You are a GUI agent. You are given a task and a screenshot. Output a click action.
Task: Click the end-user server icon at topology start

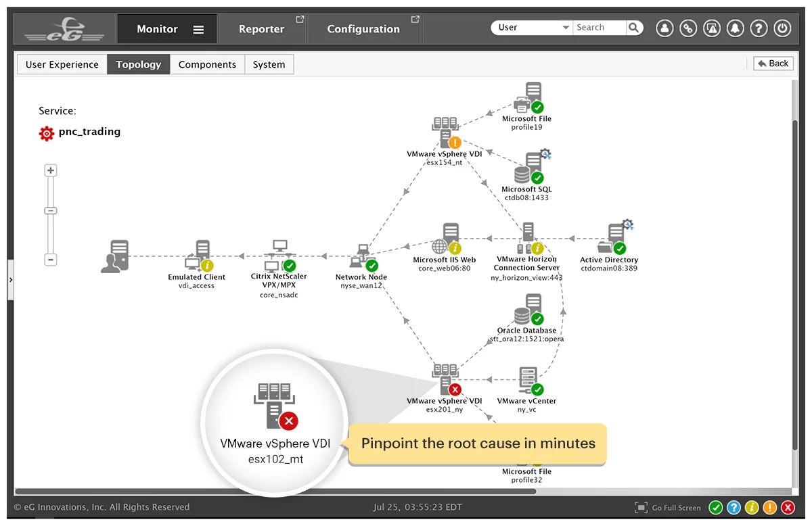click(116, 257)
